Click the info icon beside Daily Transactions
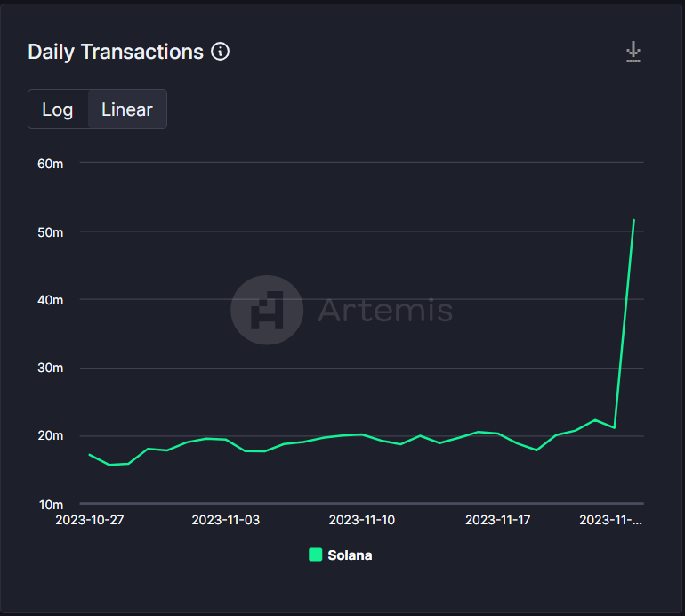 pos(221,52)
